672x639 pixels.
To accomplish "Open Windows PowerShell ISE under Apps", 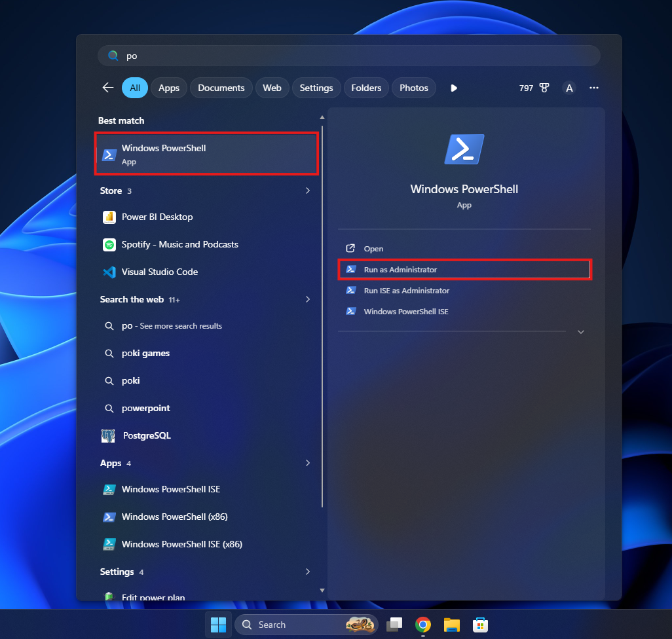I will click(x=170, y=489).
